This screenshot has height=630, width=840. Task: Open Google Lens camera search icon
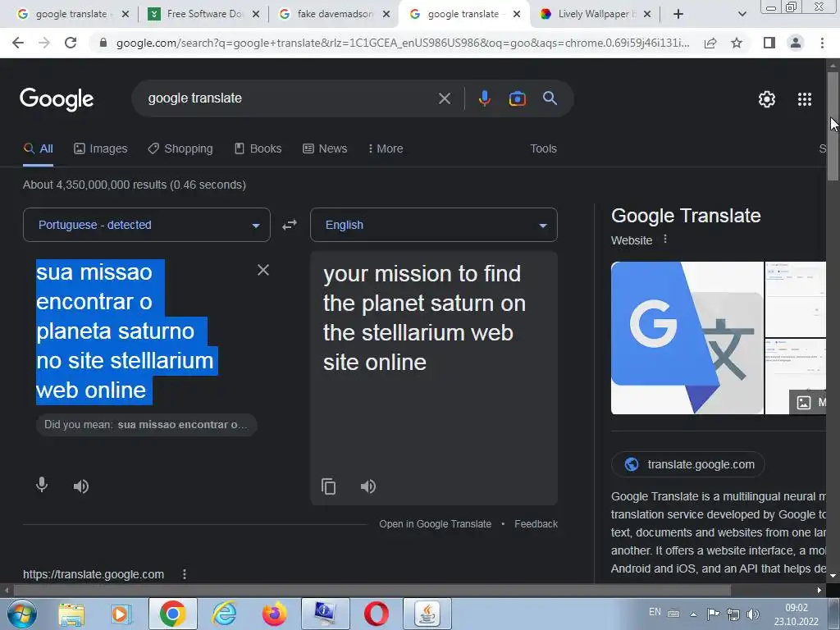tap(517, 98)
